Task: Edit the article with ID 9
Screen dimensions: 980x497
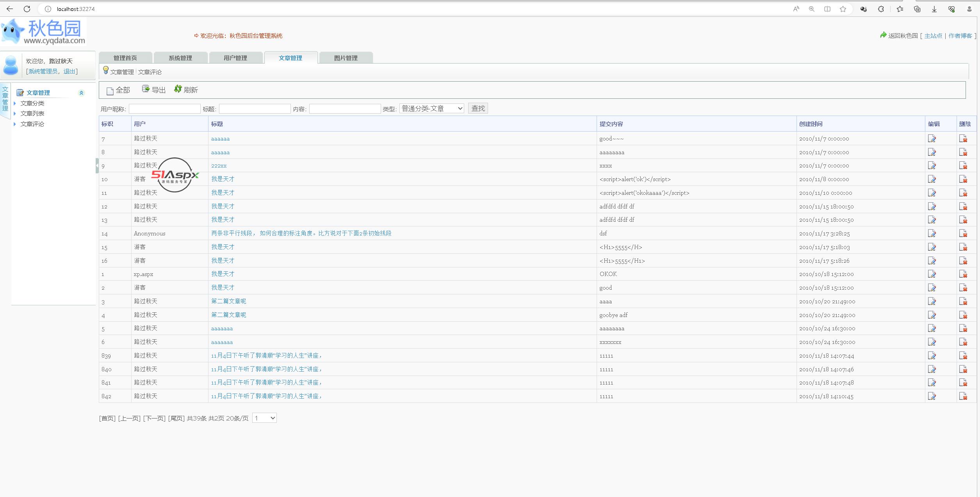Action: (x=932, y=166)
